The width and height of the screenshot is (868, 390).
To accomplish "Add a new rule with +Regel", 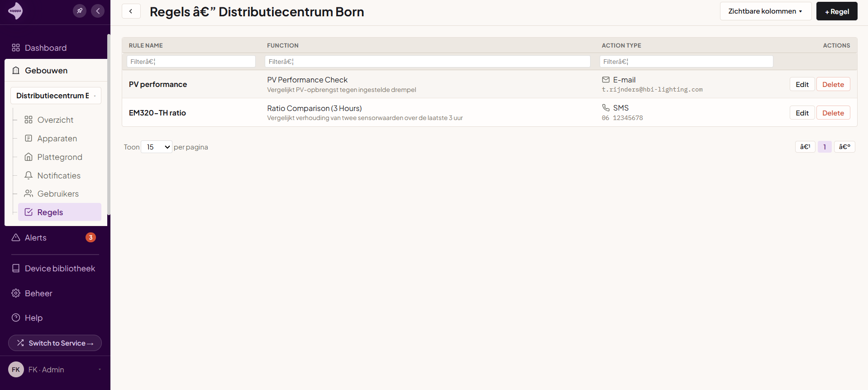I will click(x=836, y=11).
